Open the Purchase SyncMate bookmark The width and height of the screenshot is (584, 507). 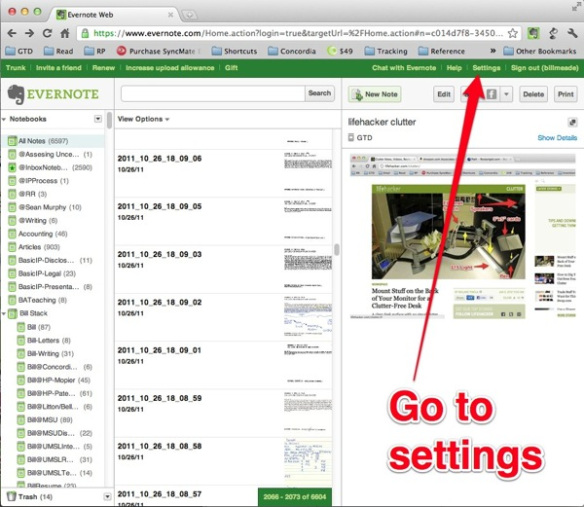159,51
